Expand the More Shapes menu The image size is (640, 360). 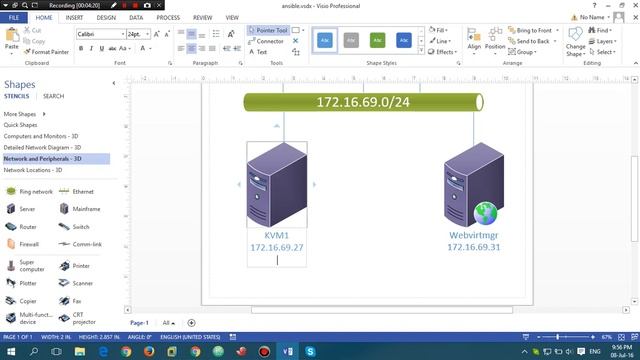[24, 114]
